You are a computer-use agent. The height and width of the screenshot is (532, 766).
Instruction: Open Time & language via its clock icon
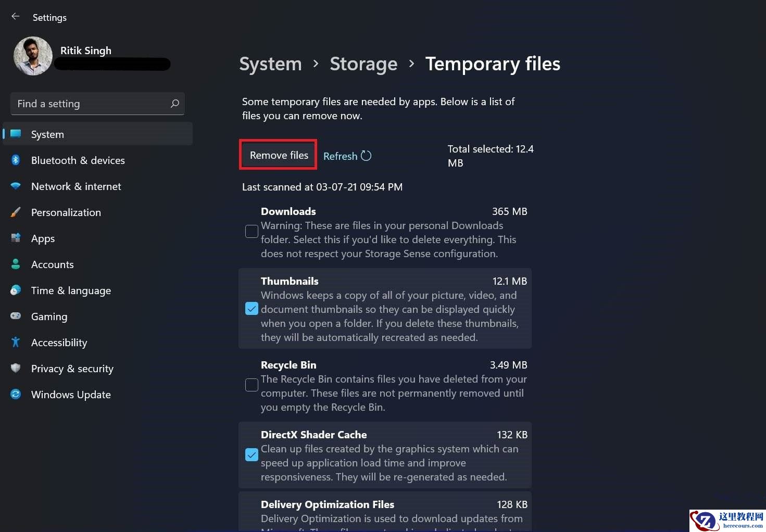[16, 290]
